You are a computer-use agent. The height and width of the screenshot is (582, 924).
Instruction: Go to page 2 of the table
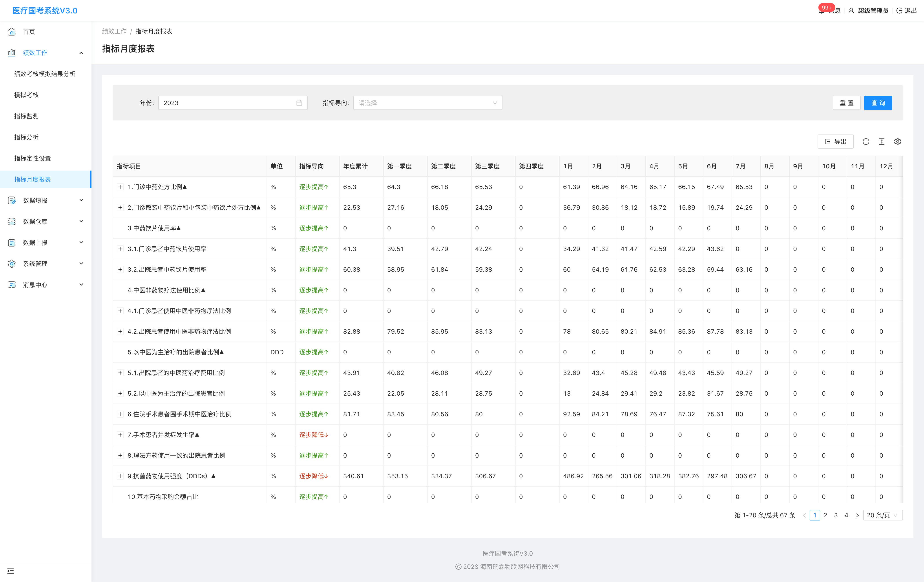(x=825, y=515)
